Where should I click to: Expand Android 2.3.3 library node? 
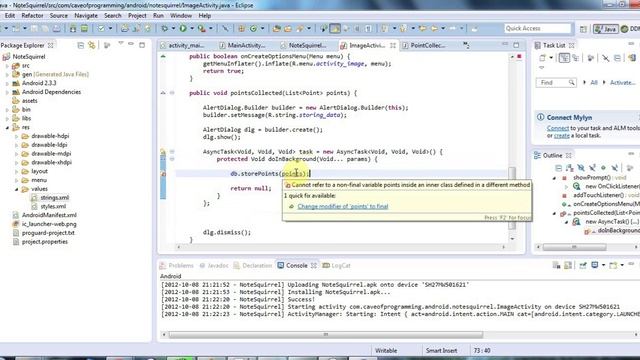coord(7,83)
